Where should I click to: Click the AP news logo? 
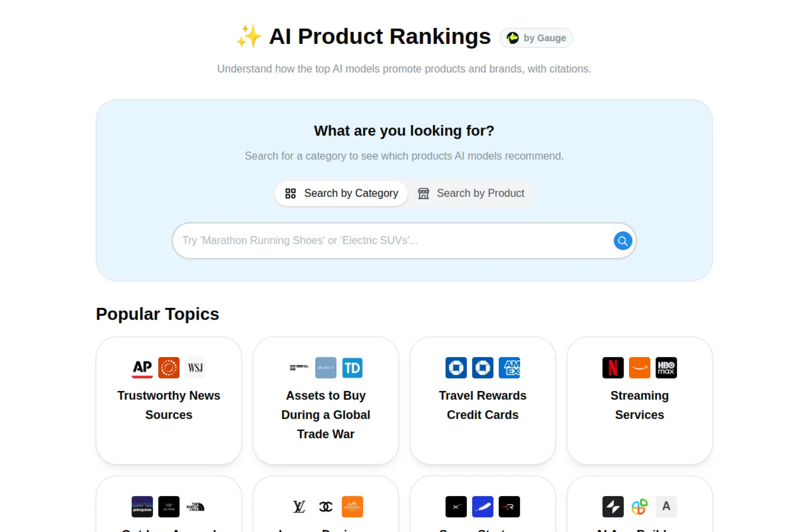coord(142,367)
